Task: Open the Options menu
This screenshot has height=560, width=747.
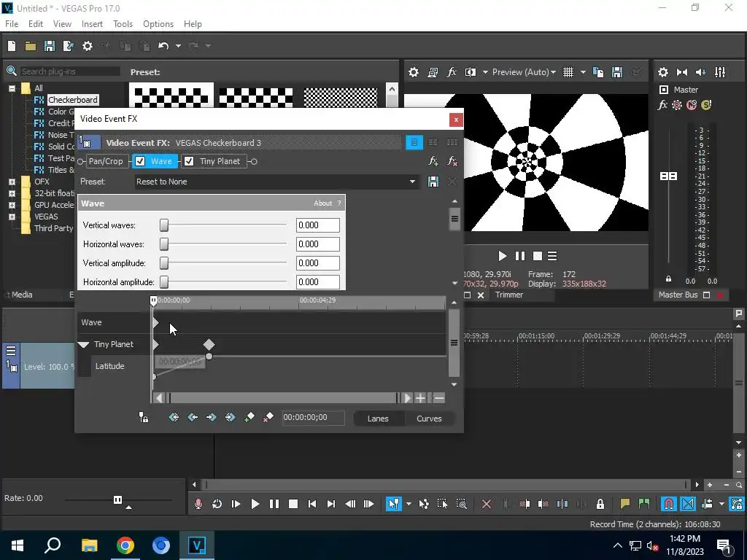Action: tap(158, 24)
